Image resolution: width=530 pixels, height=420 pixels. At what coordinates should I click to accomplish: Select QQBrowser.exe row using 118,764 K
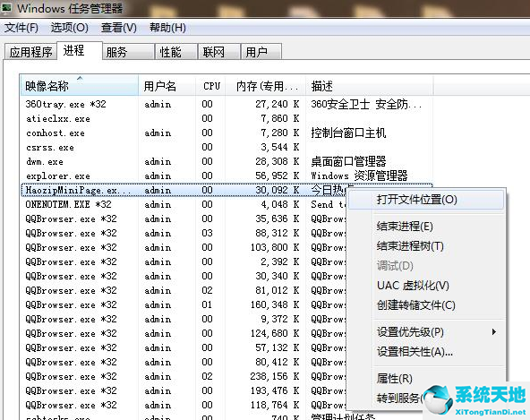(x=184, y=405)
